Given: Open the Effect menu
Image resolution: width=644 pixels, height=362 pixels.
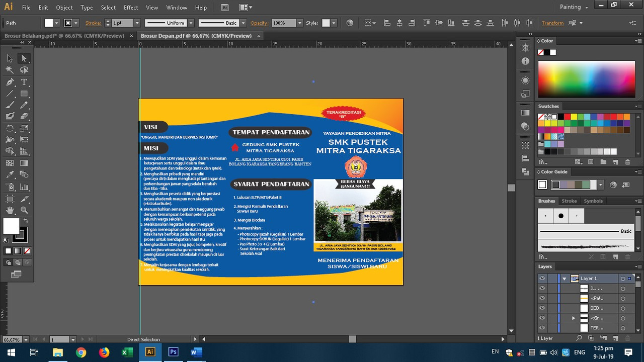Looking at the screenshot, I should (131, 8).
